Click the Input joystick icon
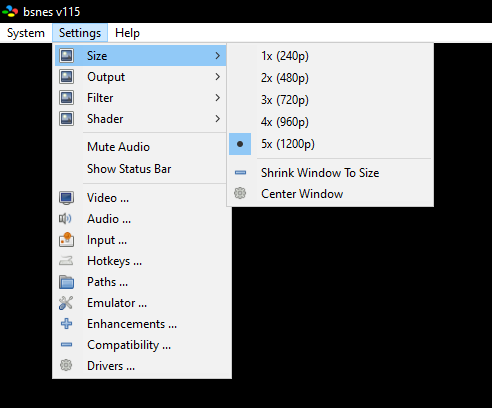The width and height of the screenshot is (492, 408). tap(66, 239)
